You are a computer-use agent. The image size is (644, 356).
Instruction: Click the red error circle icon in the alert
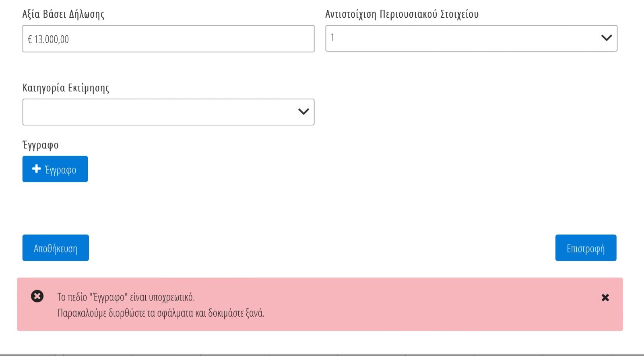(37, 296)
